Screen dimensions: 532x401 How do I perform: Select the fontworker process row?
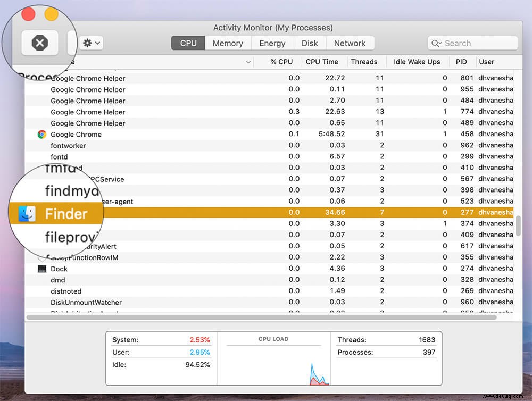269,145
